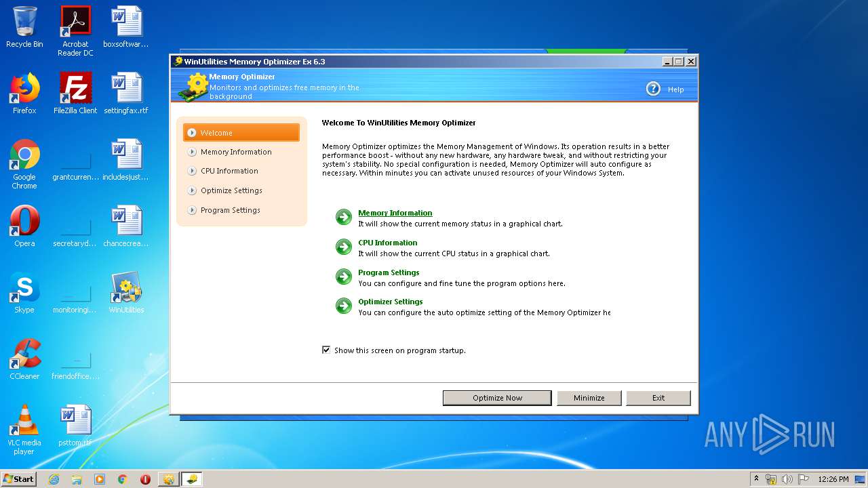Show hidden system tray icons

click(756, 479)
